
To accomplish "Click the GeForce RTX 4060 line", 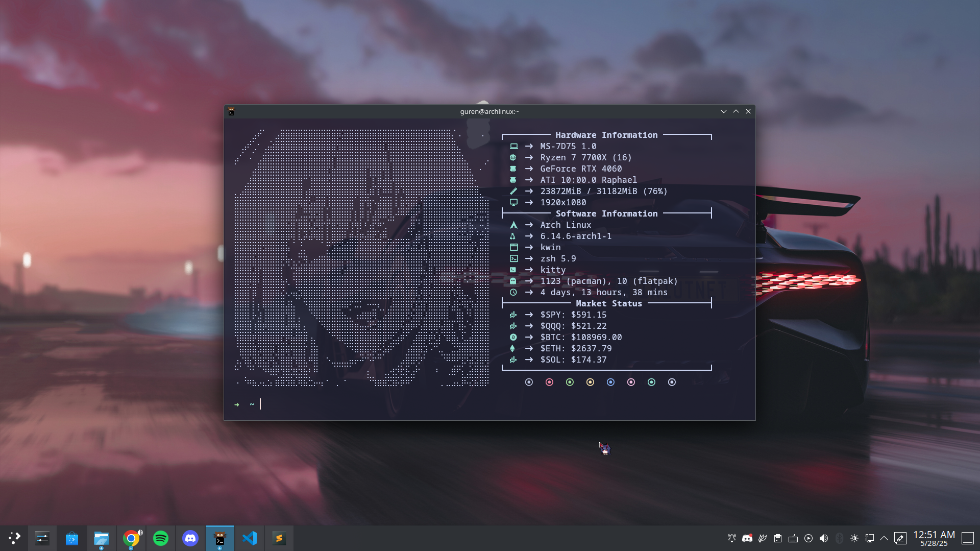I will [x=581, y=169].
